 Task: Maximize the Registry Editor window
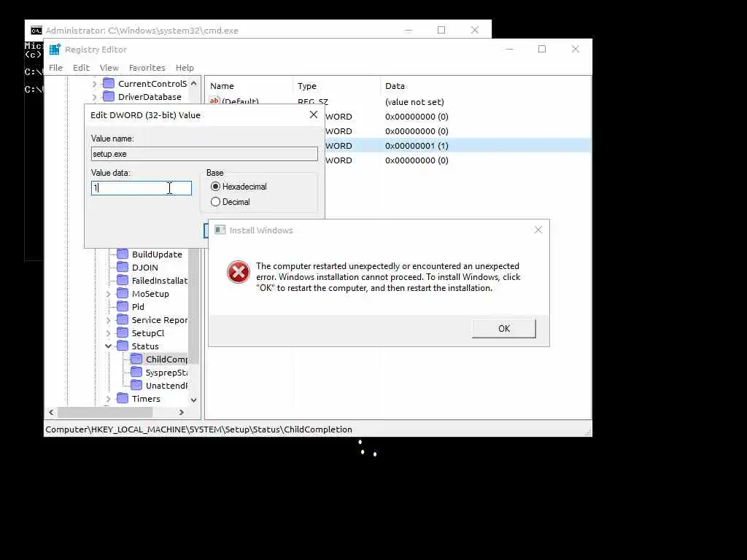[x=542, y=49]
